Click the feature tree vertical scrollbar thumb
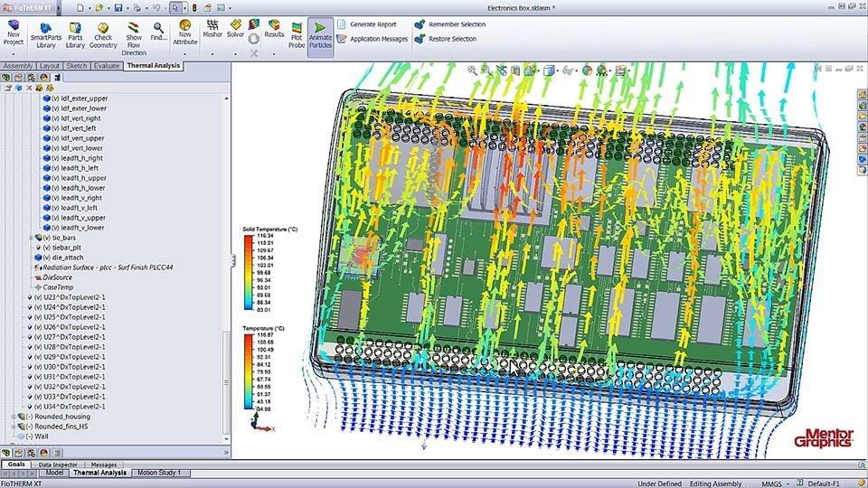 pos(226,383)
